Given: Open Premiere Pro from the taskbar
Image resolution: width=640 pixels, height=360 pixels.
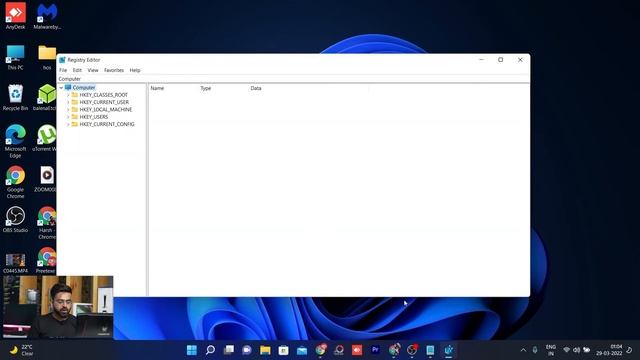Looking at the screenshot, I should pos(376,350).
